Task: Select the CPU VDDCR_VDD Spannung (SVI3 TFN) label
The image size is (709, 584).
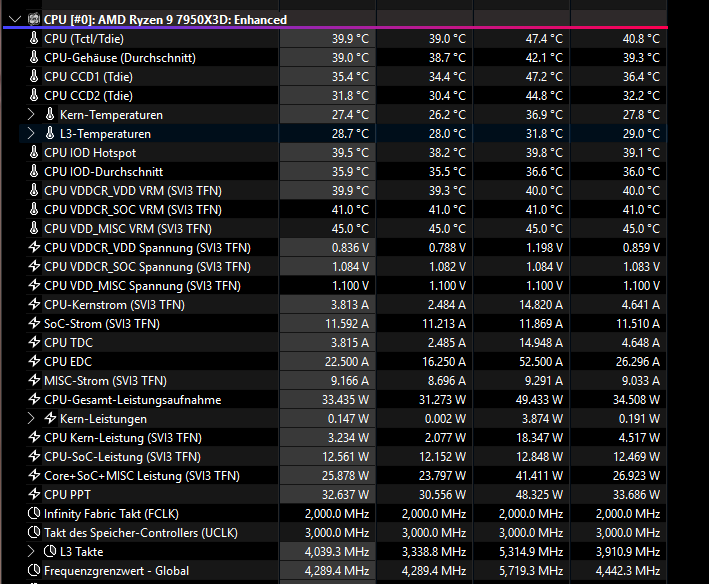Action: point(147,248)
